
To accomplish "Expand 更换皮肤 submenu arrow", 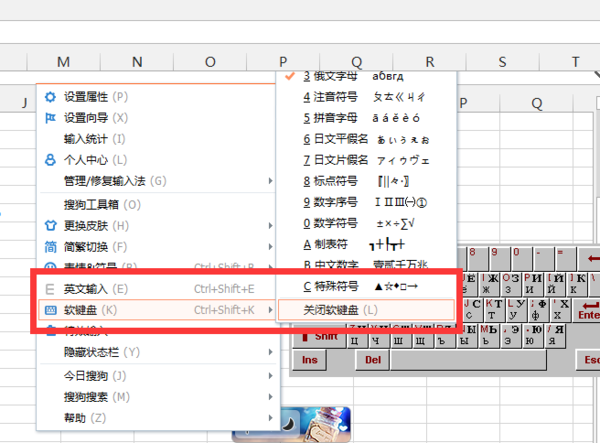I will [x=270, y=226].
